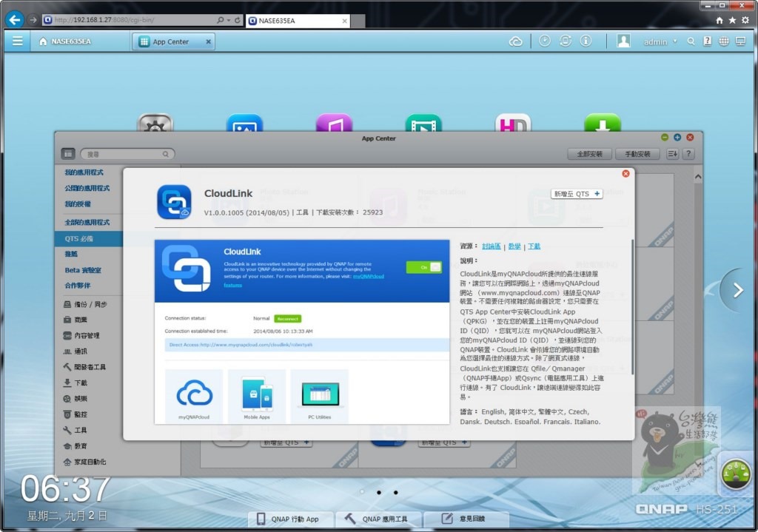Click 新增至 QTS button for CloudLink
The height and width of the screenshot is (532, 758).
[x=577, y=194]
